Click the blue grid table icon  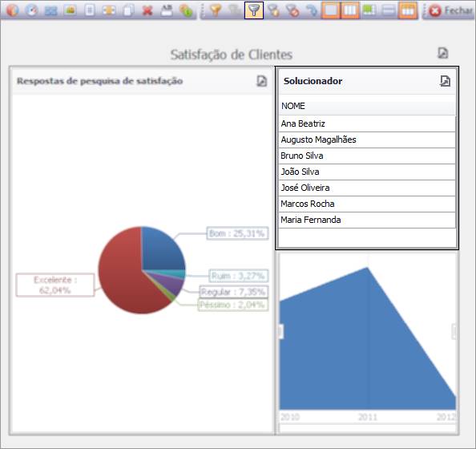click(50, 10)
